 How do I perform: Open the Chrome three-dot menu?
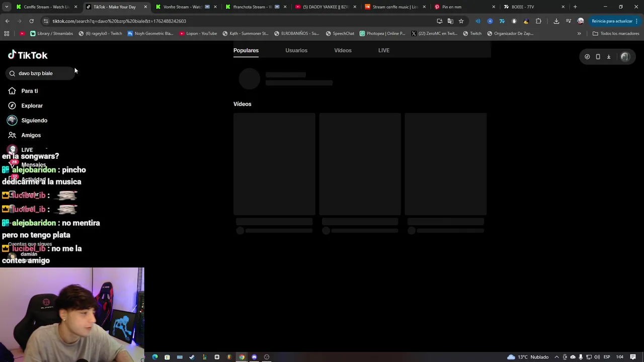(637, 21)
